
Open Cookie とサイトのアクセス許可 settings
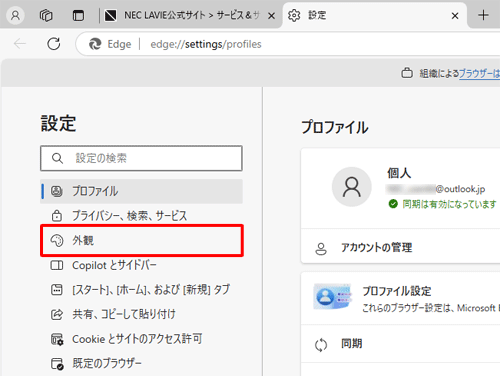(x=141, y=339)
